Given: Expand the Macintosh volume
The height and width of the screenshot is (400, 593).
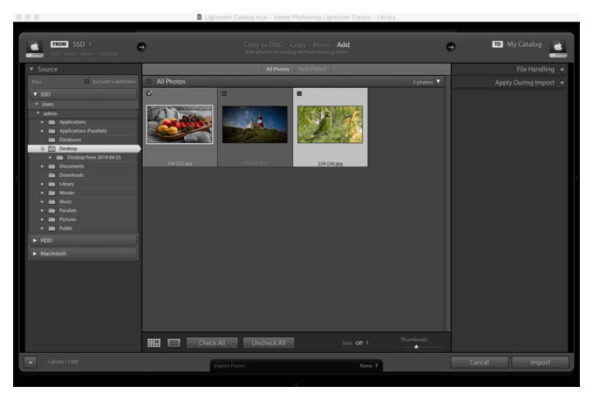Looking at the screenshot, I should click(x=35, y=253).
